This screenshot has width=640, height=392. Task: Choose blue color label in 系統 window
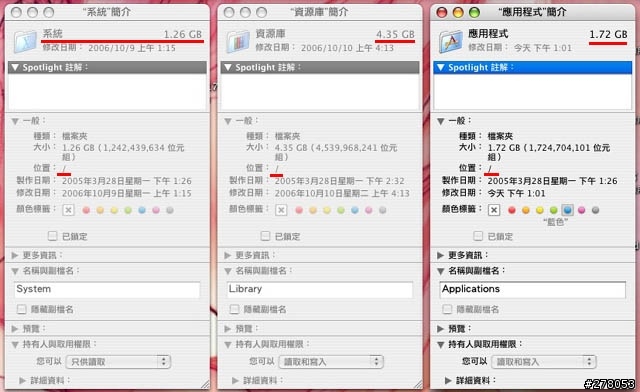(x=142, y=210)
